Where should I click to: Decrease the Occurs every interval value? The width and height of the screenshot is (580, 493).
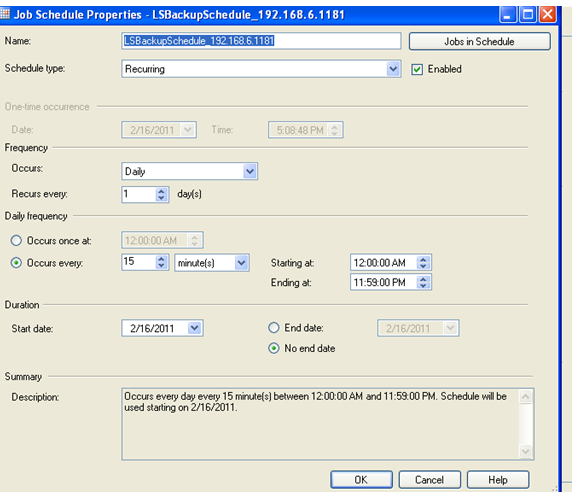click(x=161, y=266)
